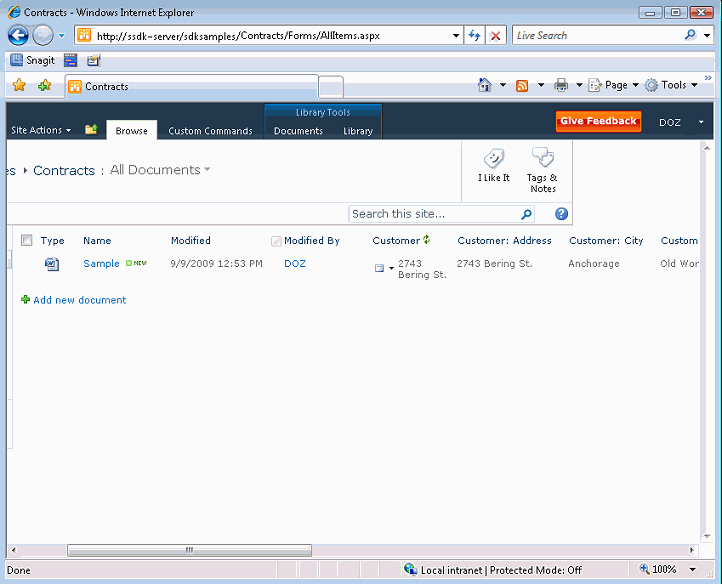Open the Customer item action dropdown arrow
722x584 pixels.
click(391, 269)
